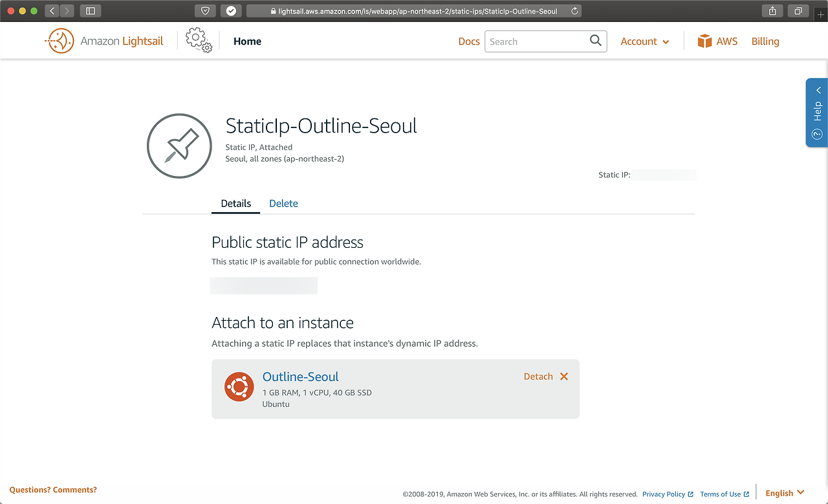Reload the page with the refresh icon

pos(574,11)
